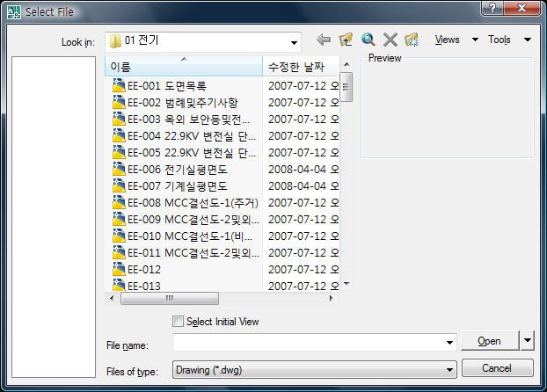
Task: Select the EE-008 MCC file icon
Action: (119, 203)
